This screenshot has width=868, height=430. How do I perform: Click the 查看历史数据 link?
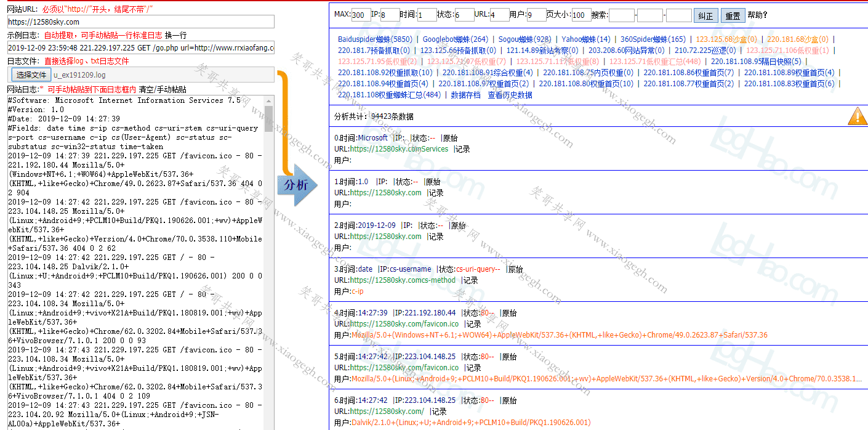(510, 94)
